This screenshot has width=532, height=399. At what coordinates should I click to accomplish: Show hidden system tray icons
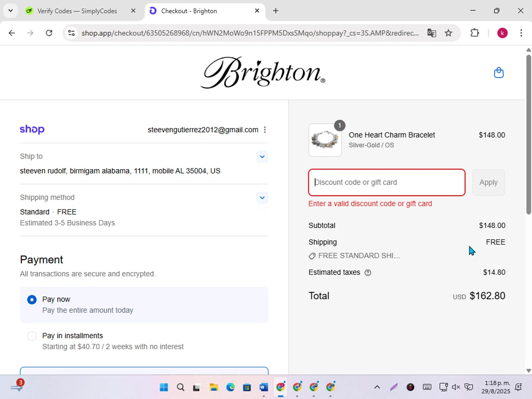377,387
